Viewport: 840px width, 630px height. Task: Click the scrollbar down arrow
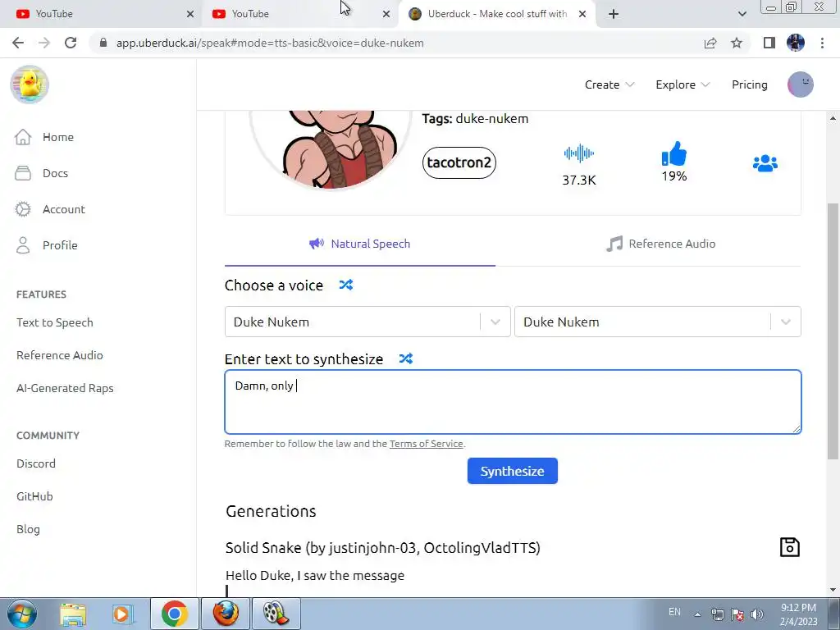pyautogui.click(x=833, y=591)
